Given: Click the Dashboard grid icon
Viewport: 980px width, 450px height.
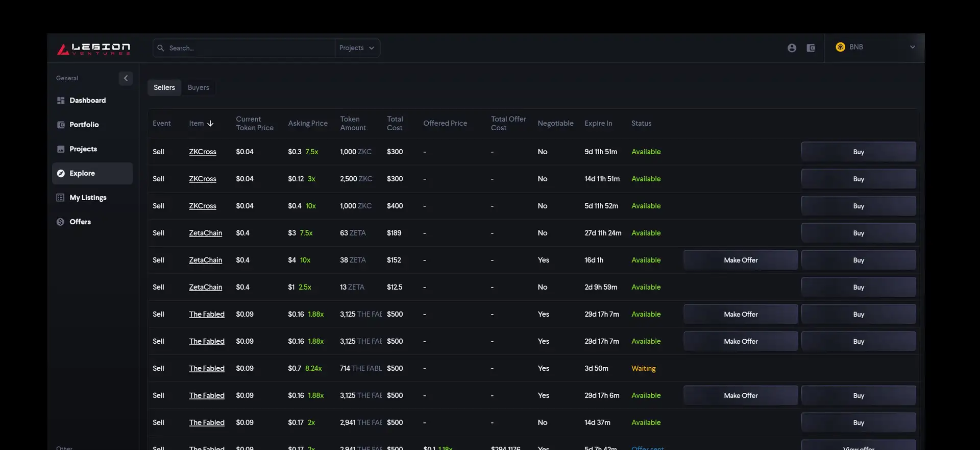Looking at the screenshot, I should [x=61, y=101].
